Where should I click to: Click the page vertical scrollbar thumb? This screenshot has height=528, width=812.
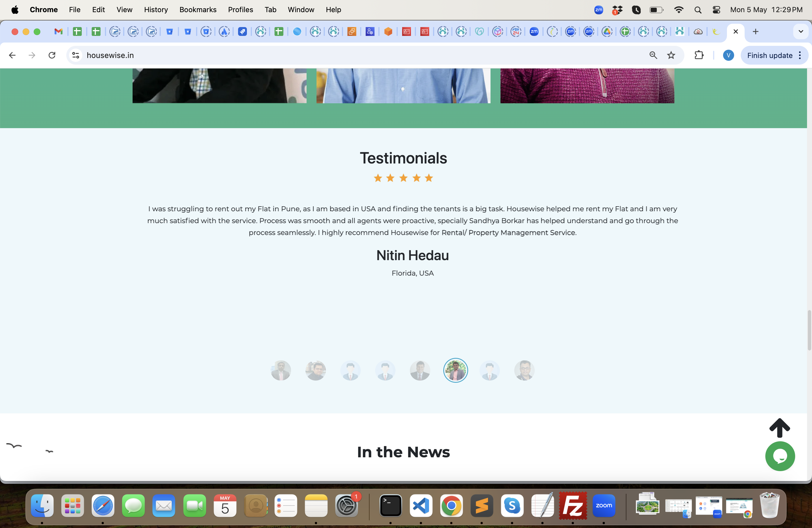pyautogui.click(x=809, y=330)
